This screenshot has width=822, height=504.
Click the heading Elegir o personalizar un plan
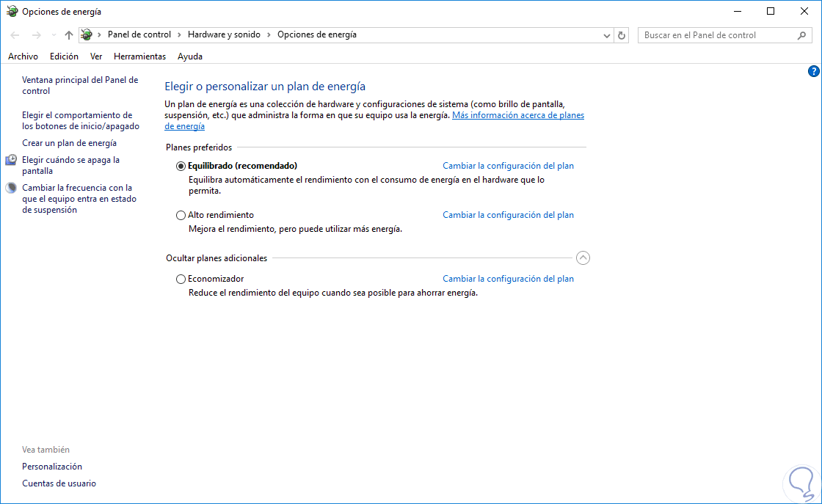(265, 87)
